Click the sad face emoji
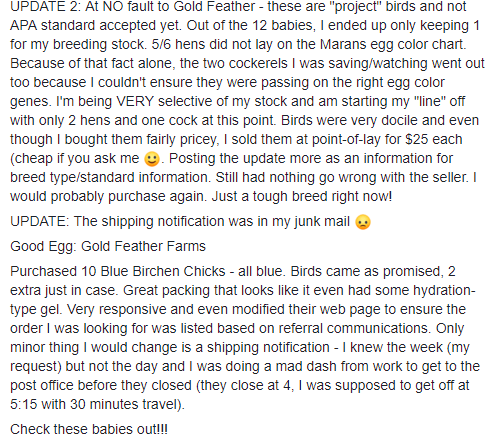The image size is (495, 447). pos(363,222)
